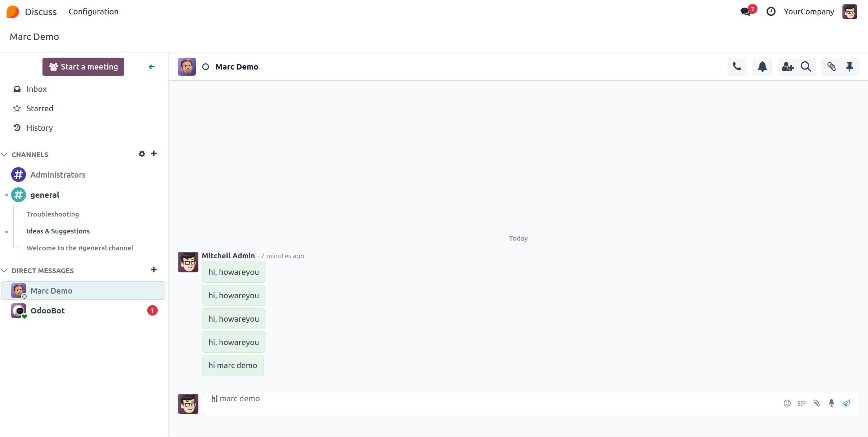
Task: Open the YourCompany switcher
Action: (809, 12)
